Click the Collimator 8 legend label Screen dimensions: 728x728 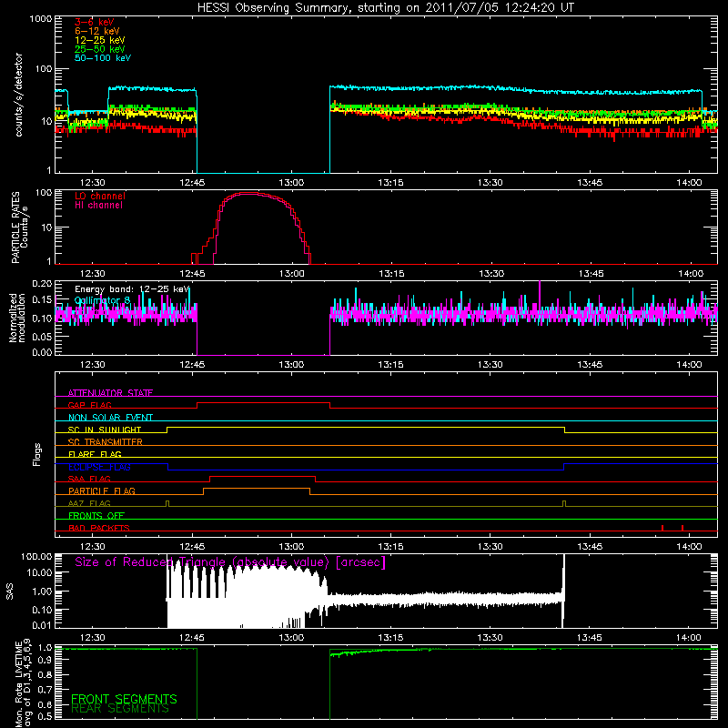point(102,300)
